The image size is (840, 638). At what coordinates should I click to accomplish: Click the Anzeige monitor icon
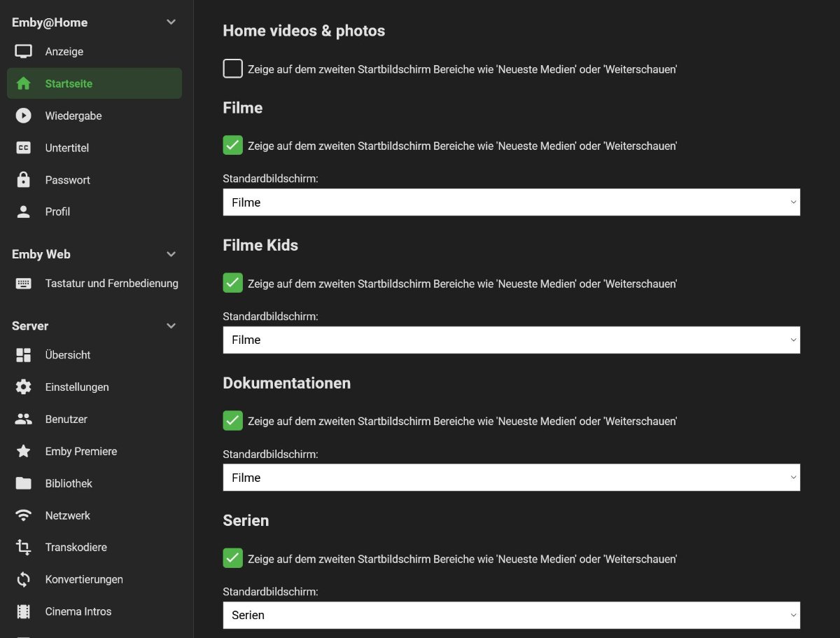click(x=24, y=51)
